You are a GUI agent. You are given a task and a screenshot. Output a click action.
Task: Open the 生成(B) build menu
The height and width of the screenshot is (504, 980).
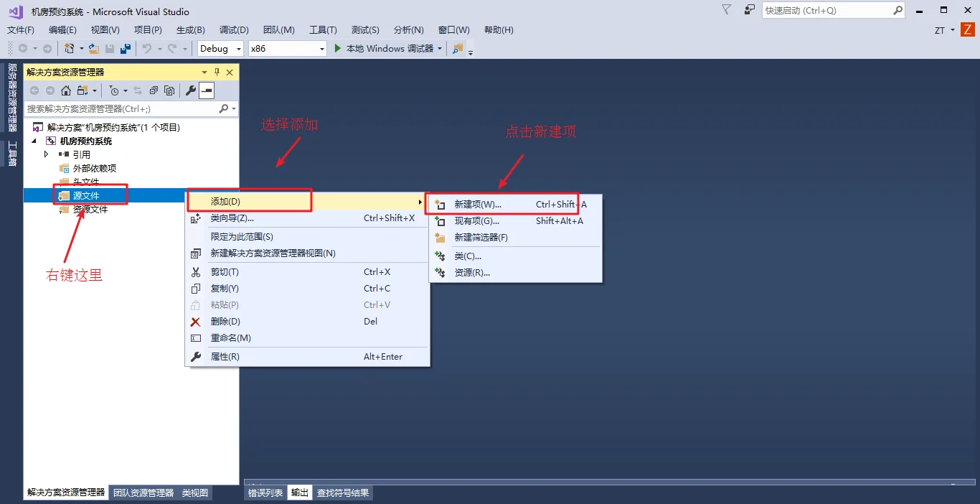coord(190,30)
